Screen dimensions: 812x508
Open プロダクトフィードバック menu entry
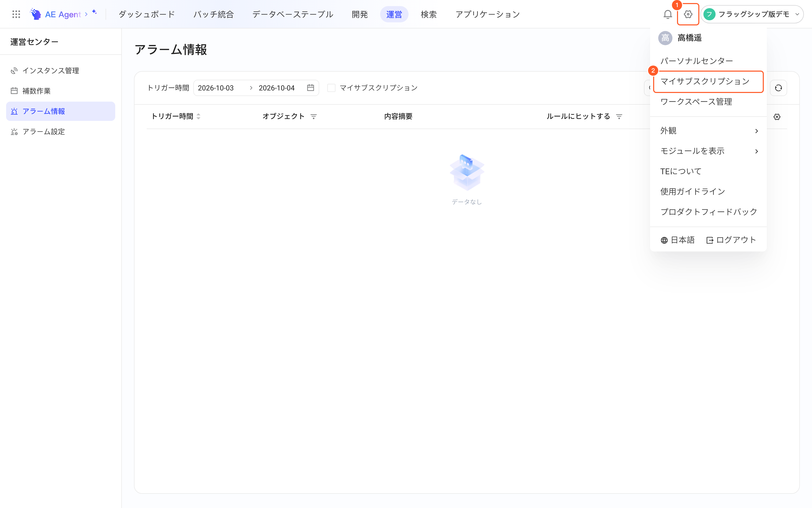pos(708,212)
